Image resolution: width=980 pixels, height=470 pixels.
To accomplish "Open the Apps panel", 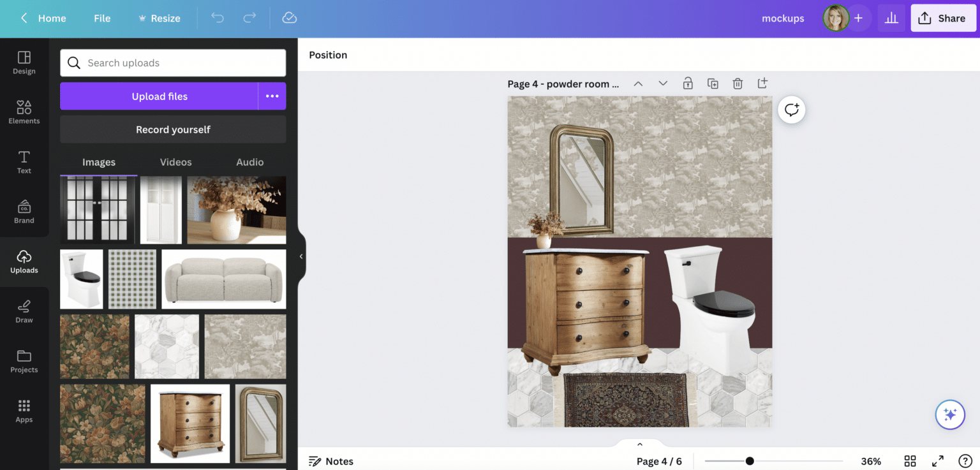I will [24, 411].
